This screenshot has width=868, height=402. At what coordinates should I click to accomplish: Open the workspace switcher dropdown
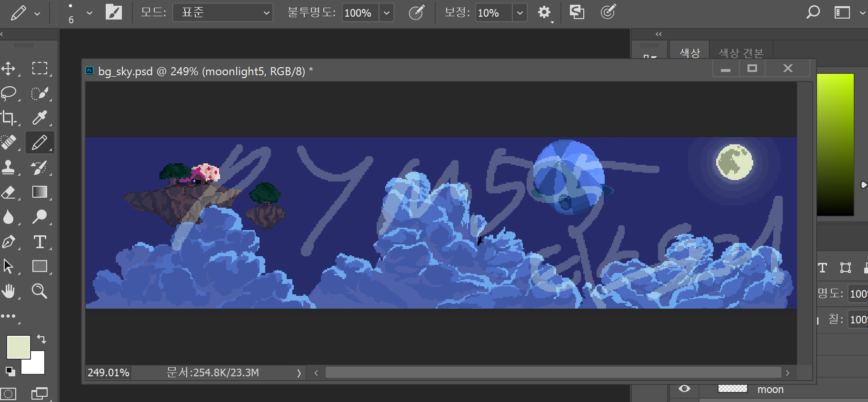pos(862,13)
